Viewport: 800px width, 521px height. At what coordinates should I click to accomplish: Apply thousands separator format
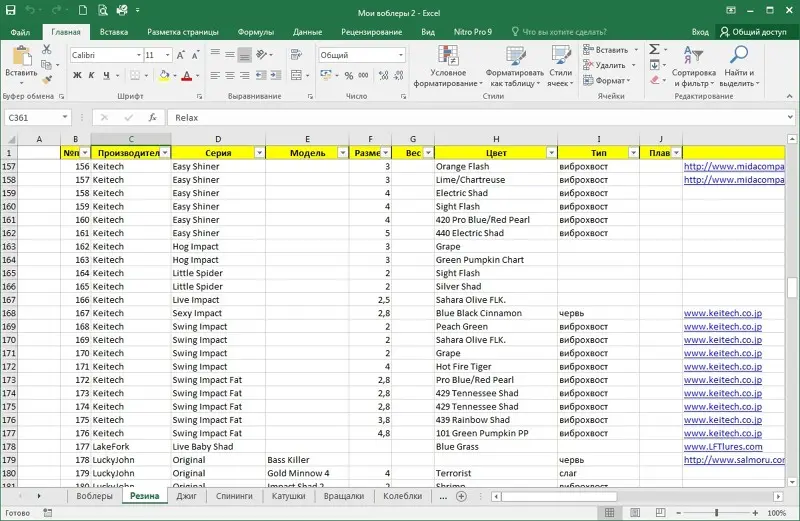(x=363, y=76)
